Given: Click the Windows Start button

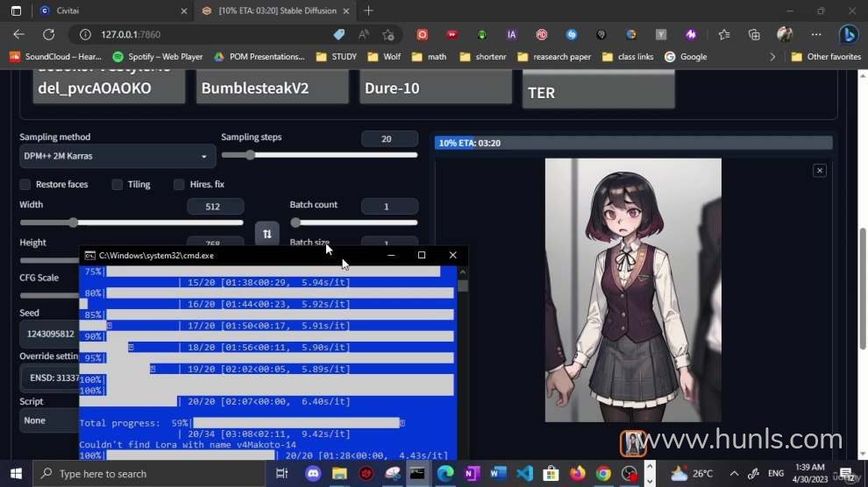Looking at the screenshot, I should coord(16,474).
